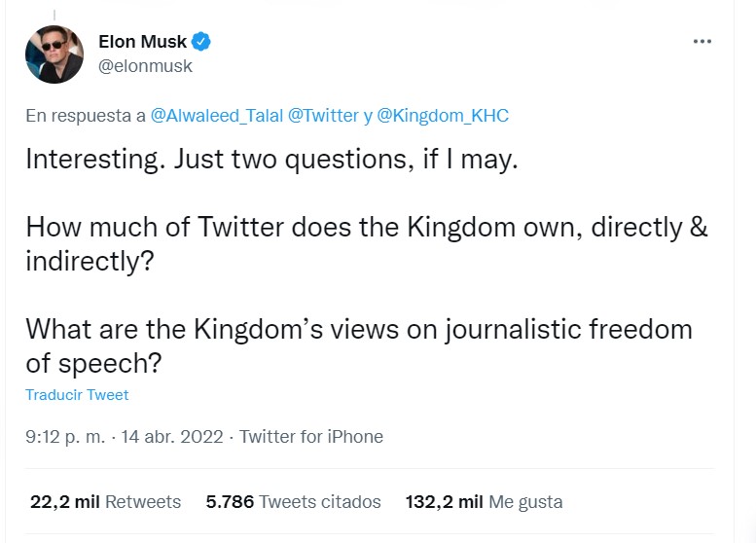Click the "Just two questions, if I may" sentence

346,161
